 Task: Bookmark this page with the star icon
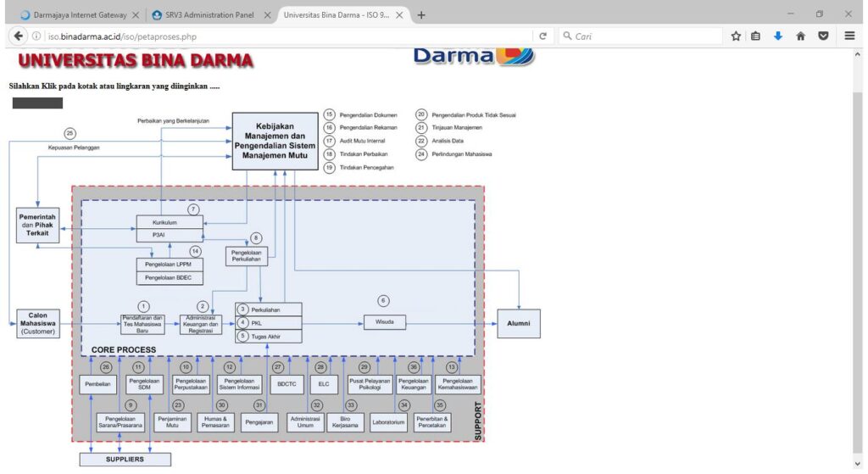point(736,36)
